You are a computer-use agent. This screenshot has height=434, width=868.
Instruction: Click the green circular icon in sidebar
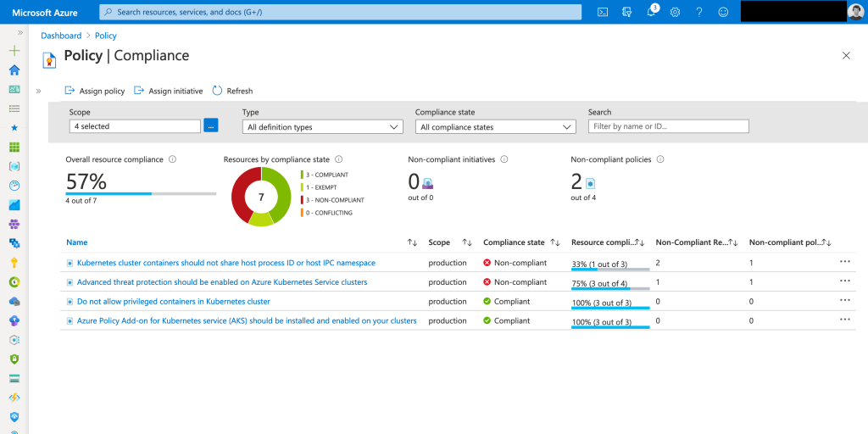14,281
